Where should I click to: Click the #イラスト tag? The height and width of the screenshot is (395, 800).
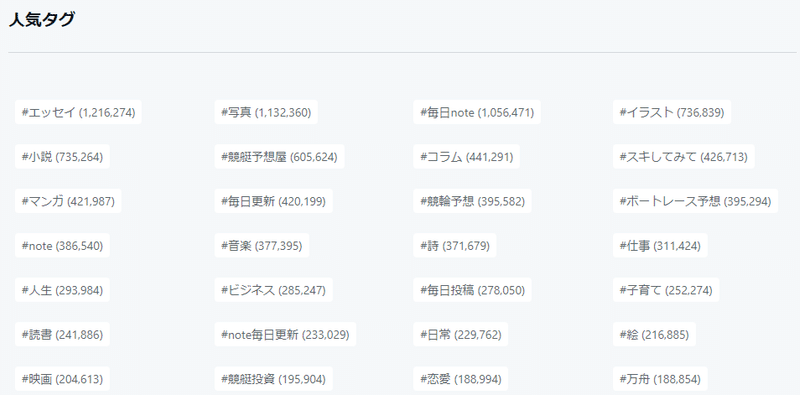(672, 112)
